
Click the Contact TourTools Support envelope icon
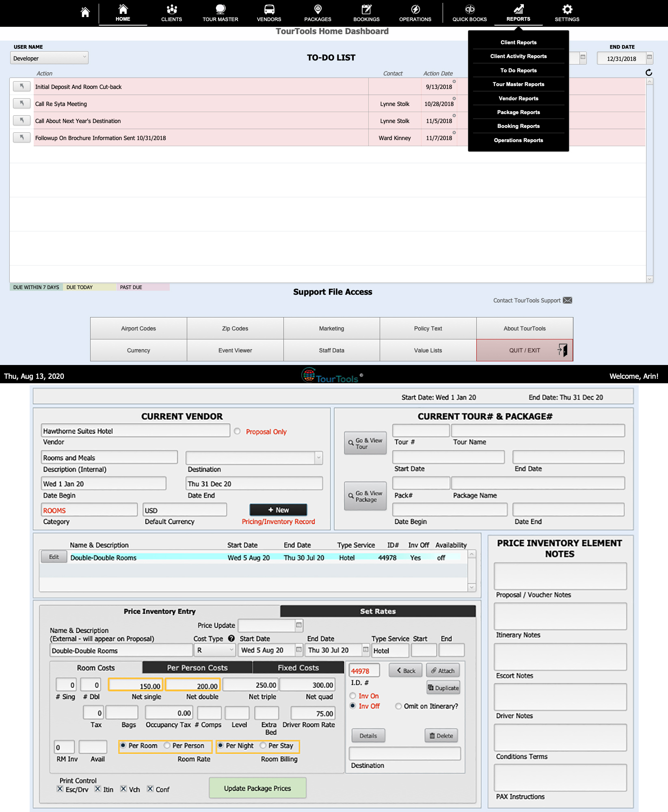coord(568,300)
